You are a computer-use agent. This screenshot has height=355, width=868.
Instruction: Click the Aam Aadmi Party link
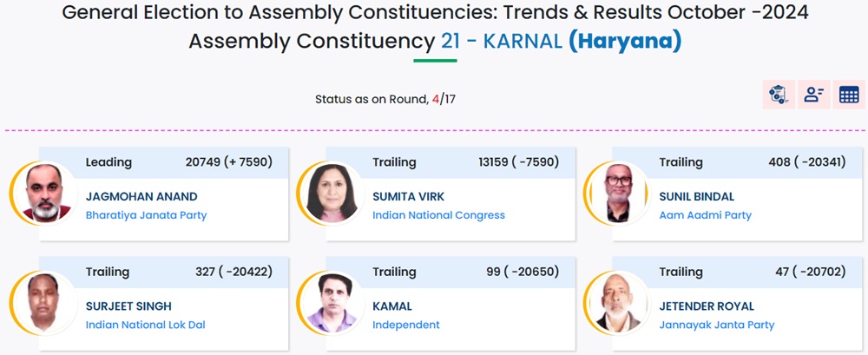click(x=705, y=215)
